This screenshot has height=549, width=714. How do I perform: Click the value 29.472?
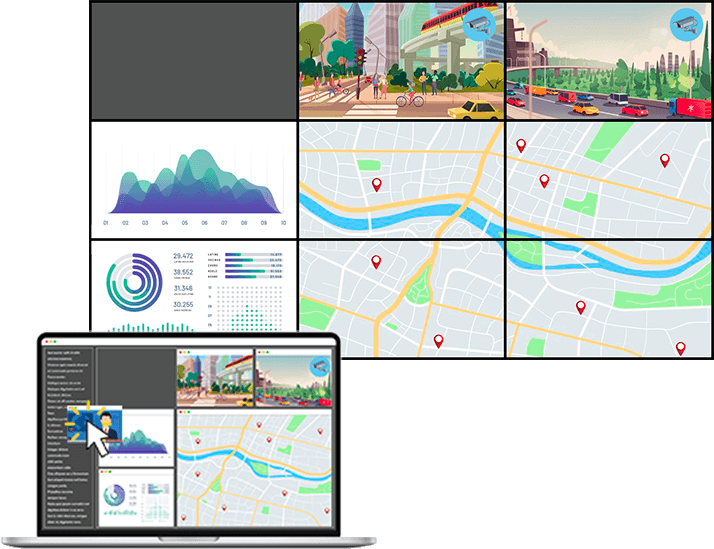[183, 256]
